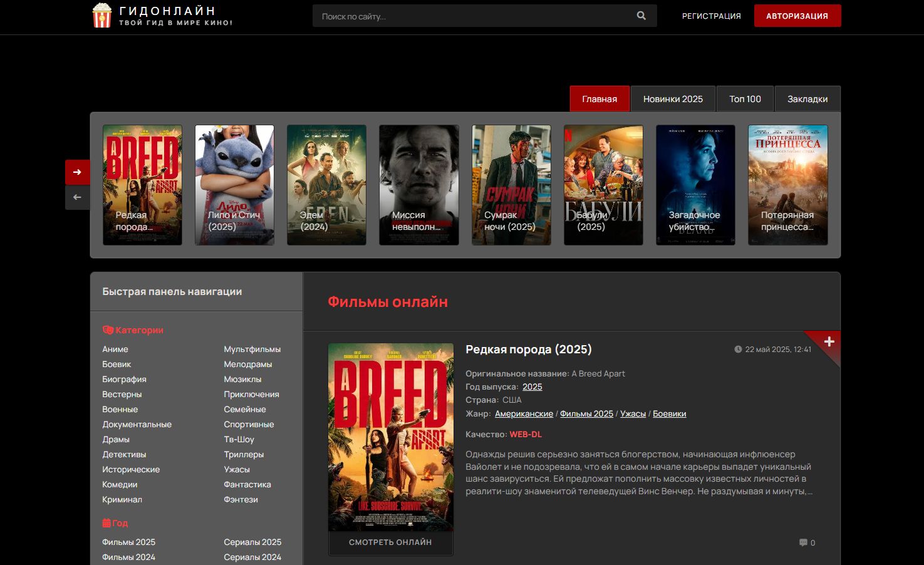This screenshot has height=565, width=924.
Task: Open Потерянная принцесса carousel poster
Action: tap(787, 185)
